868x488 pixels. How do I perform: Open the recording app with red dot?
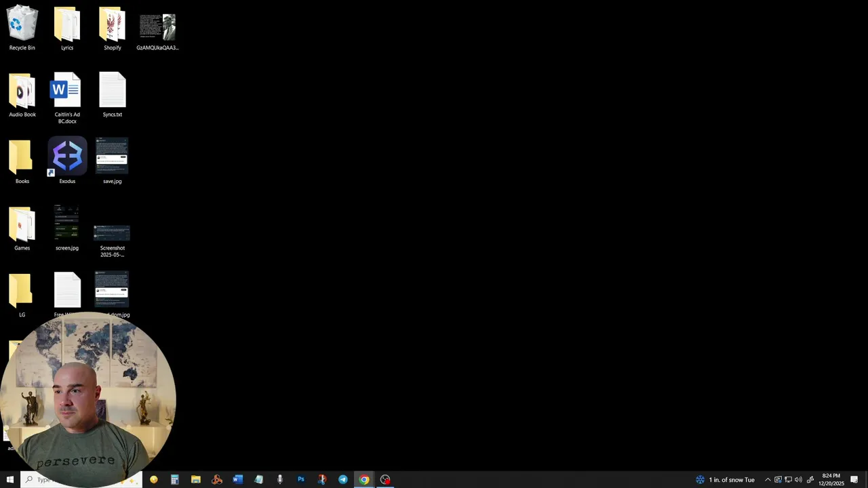tap(385, 479)
